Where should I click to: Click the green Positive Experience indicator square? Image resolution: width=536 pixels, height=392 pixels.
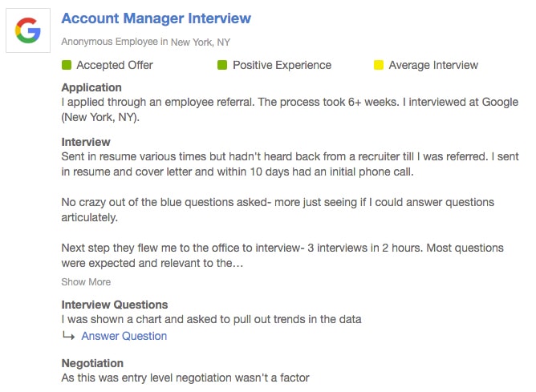pos(222,65)
